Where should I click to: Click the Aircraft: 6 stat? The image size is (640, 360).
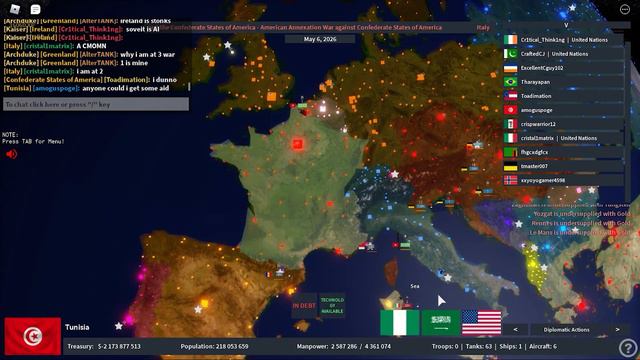(543, 346)
